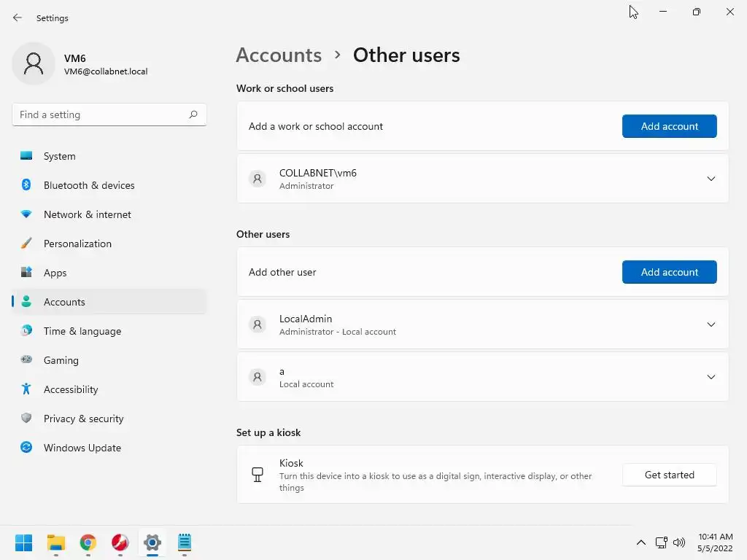747x560 pixels.
Task: Go to Personalization settings
Action: pyautogui.click(x=77, y=244)
